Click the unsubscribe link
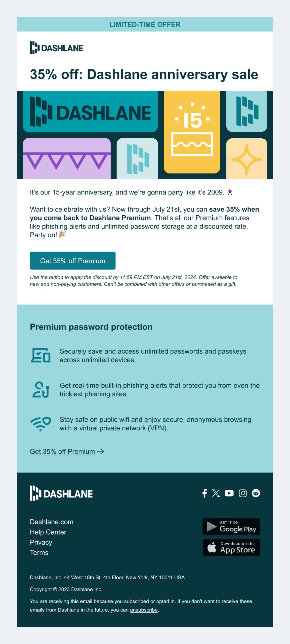Screen dimensions: 290x644 tap(144, 610)
